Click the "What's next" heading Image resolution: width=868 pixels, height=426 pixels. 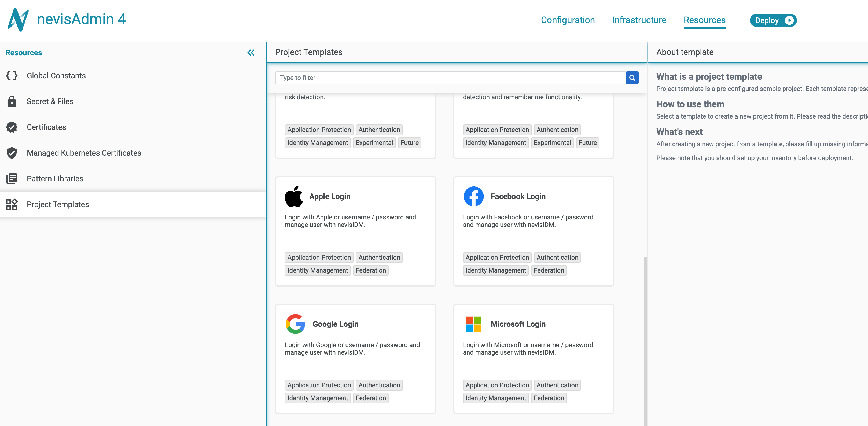[x=679, y=132]
